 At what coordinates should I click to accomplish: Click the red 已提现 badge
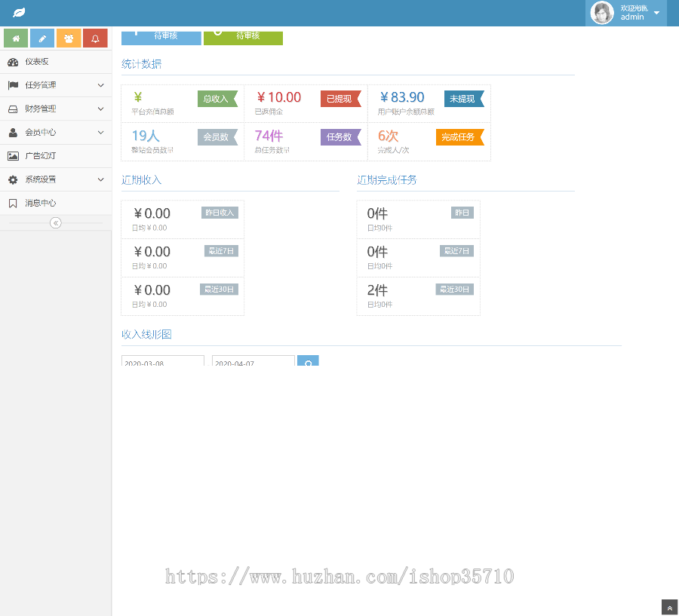pyautogui.click(x=340, y=99)
